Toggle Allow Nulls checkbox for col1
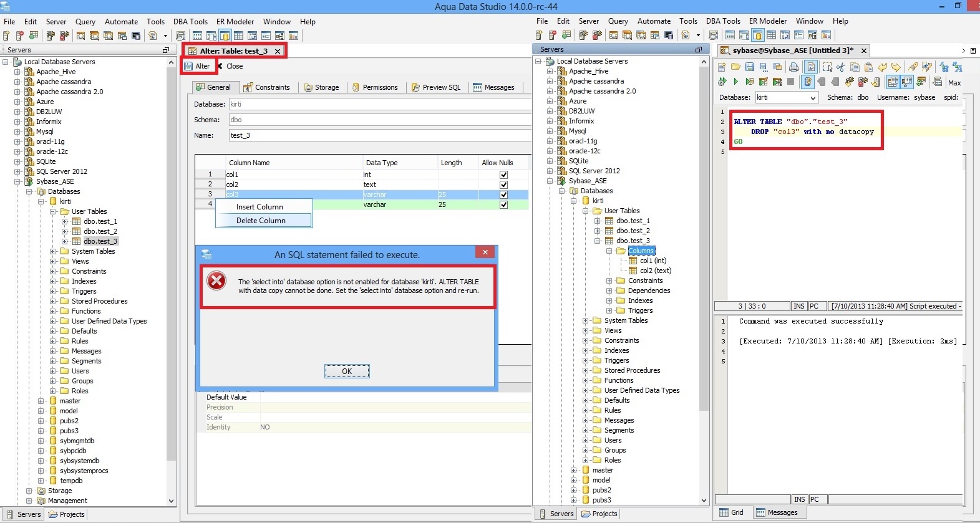This screenshot has height=523, width=980. point(503,175)
